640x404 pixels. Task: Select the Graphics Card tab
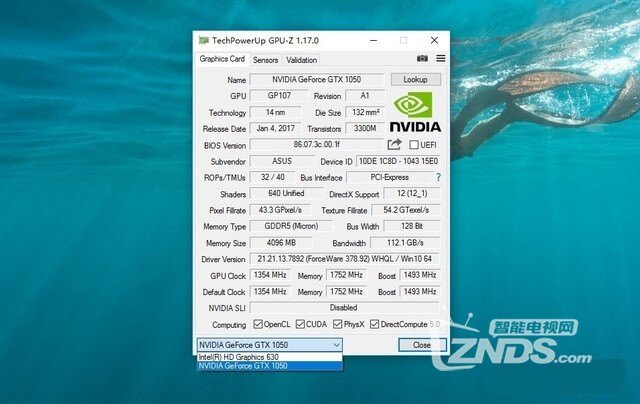(221, 59)
